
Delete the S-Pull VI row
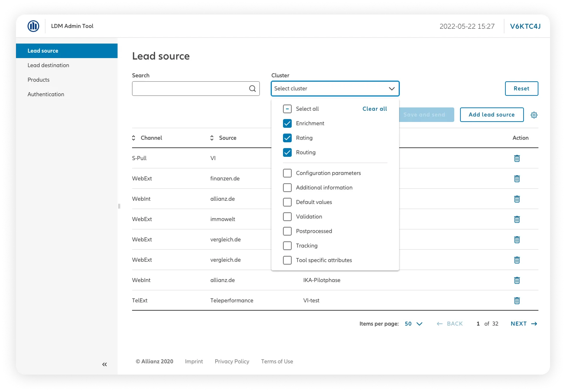tap(517, 158)
